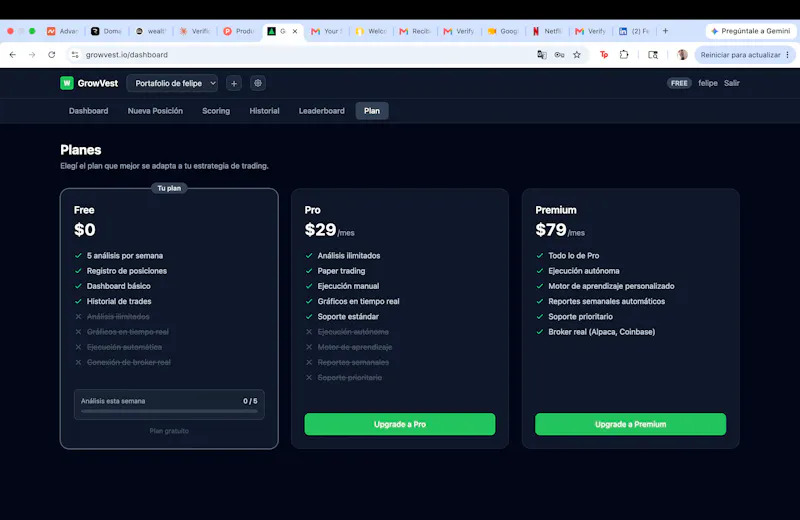Switch to the LinkedIn browser tab
This screenshot has height=520, width=800.
coord(635,31)
